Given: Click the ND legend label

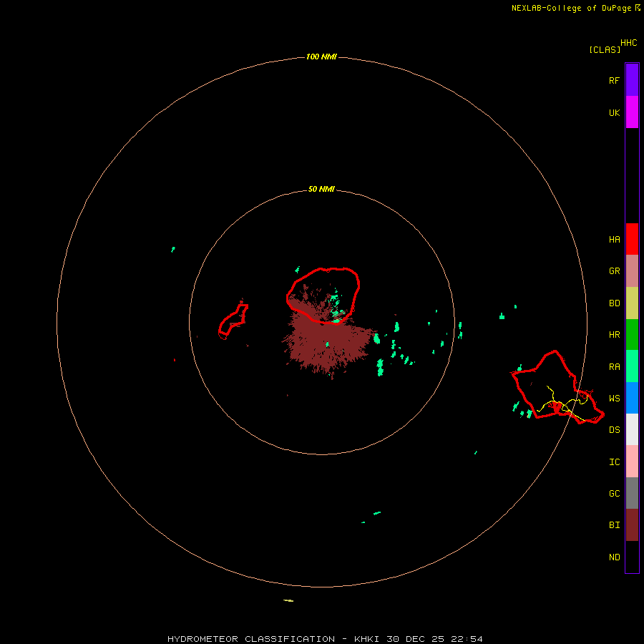Looking at the screenshot, I should click(614, 557).
